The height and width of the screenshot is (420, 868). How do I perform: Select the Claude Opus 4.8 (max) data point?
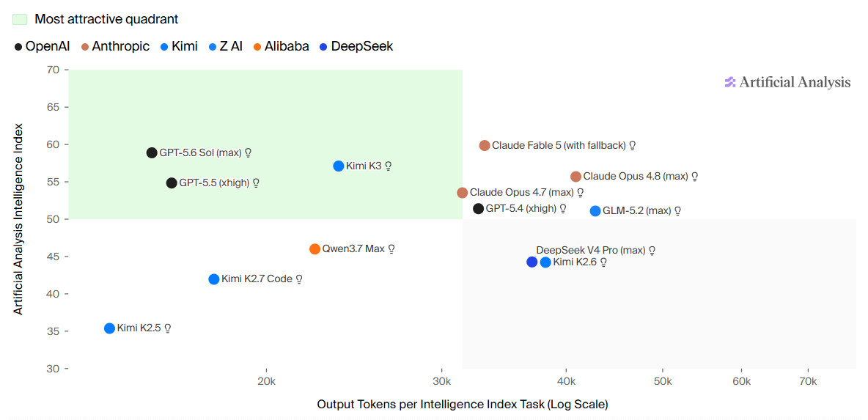point(575,177)
